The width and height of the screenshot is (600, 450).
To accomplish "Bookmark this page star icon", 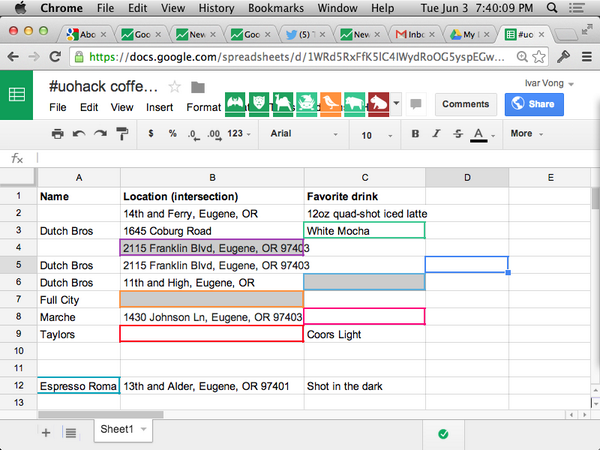I will (x=539, y=57).
